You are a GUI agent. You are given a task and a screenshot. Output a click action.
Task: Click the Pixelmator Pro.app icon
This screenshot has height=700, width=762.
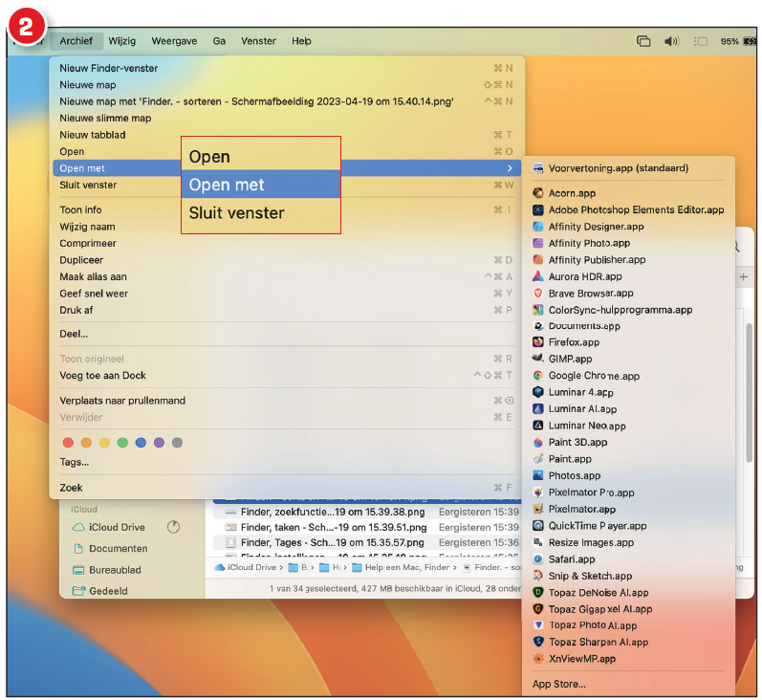coord(537,492)
